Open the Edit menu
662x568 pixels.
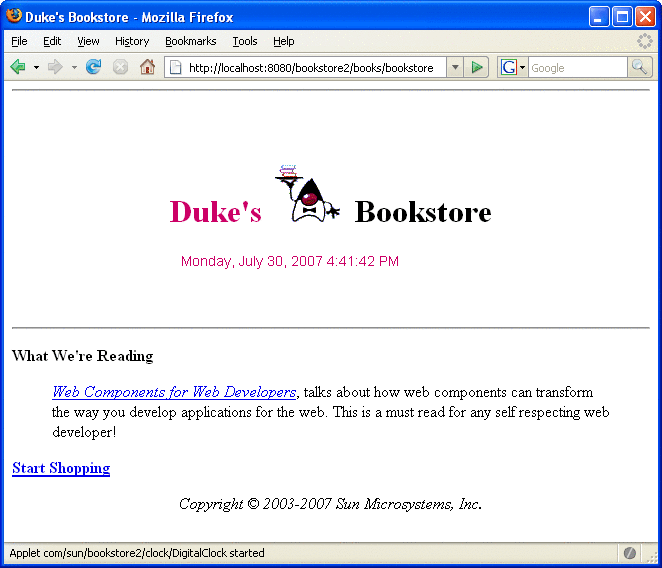click(x=52, y=41)
